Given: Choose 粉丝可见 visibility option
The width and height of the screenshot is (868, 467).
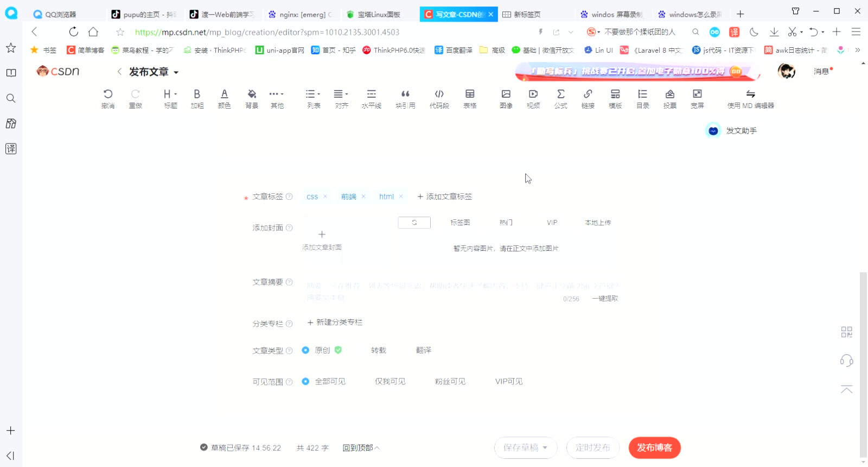Looking at the screenshot, I should coord(450,382).
